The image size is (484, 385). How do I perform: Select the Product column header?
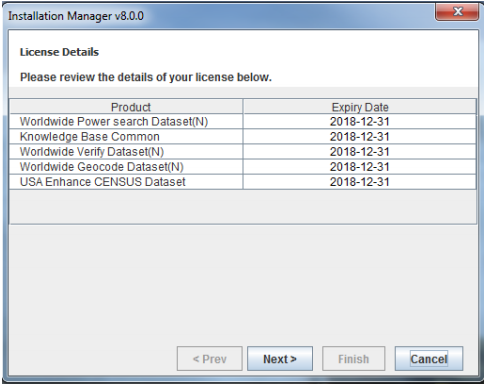pos(126,107)
